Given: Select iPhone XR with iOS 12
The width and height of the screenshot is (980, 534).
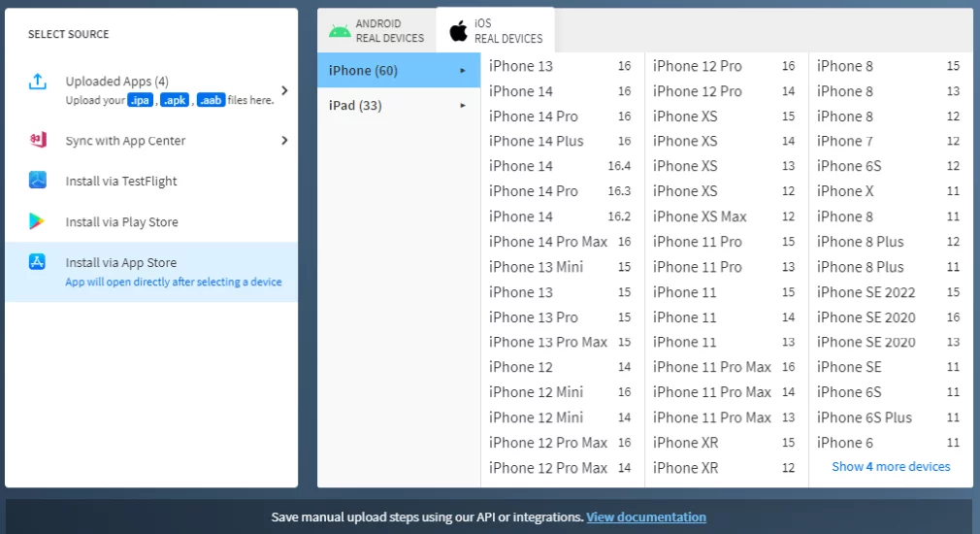Looking at the screenshot, I should point(724,468).
